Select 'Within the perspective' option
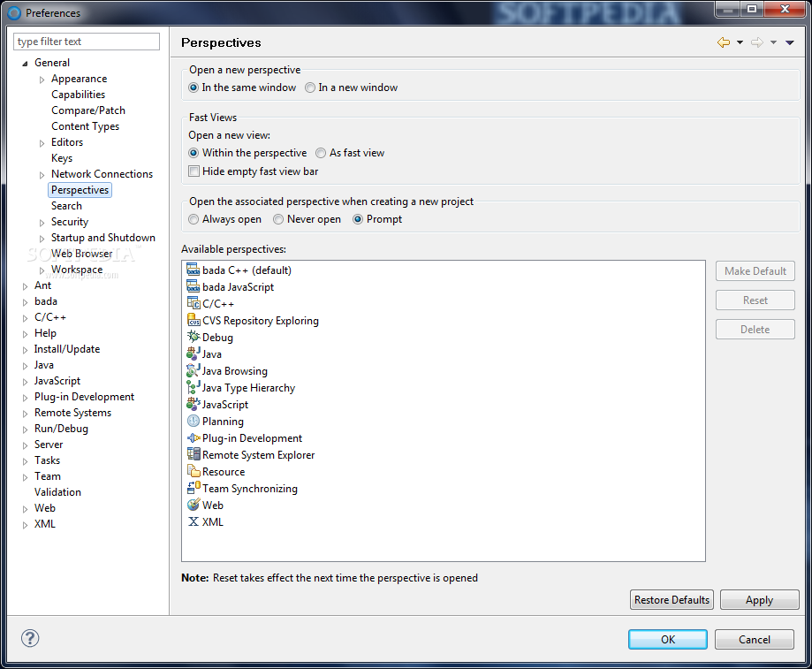 [x=194, y=153]
